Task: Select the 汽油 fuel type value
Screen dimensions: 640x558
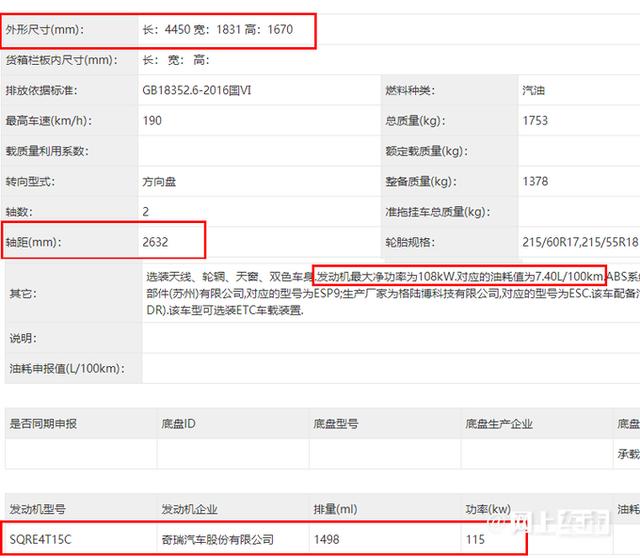Action: pyautogui.click(x=533, y=90)
